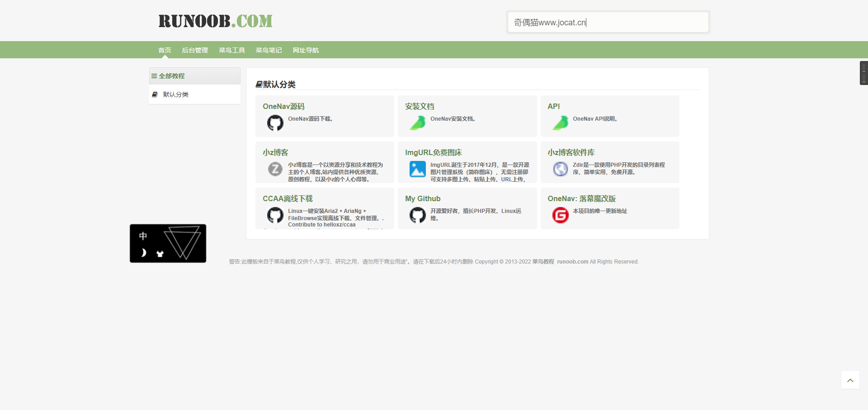
Task: Click the GitHub icon in CCAA离线下载 card
Action: click(x=275, y=215)
